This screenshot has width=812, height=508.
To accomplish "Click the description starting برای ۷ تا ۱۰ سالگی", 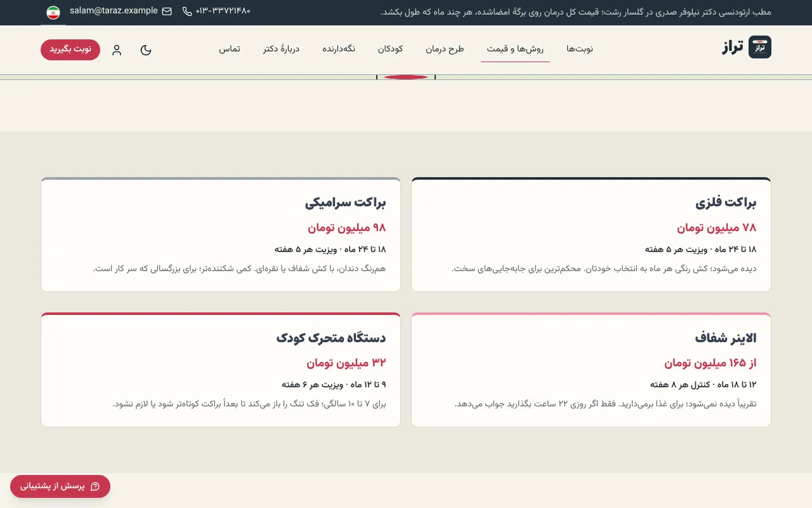I will [249, 404].
